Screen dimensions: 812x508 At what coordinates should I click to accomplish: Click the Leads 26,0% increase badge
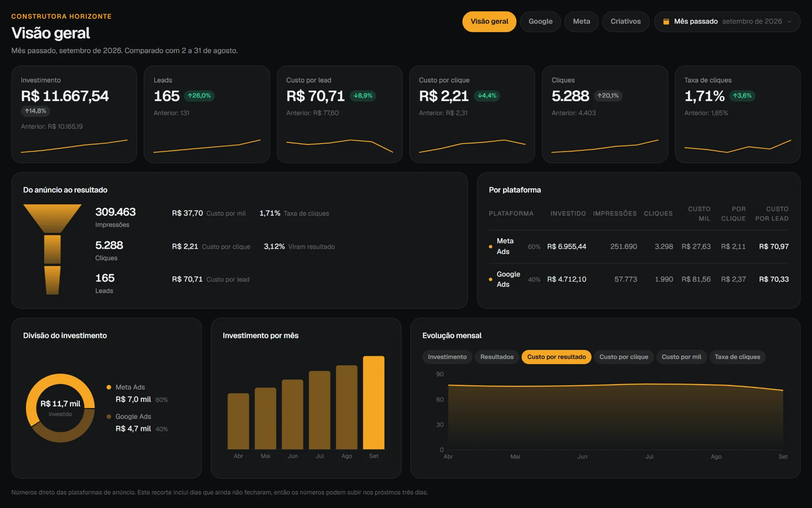point(199,96)
